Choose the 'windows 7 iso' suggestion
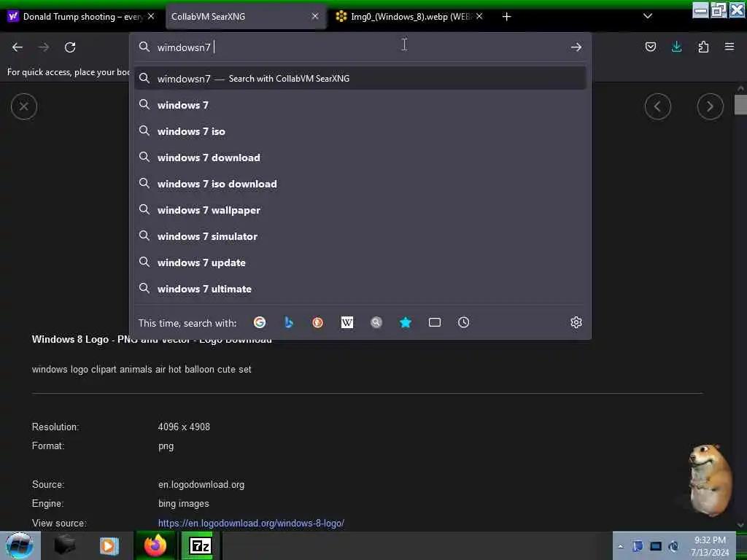Image resolution: width=747 pixels, height=560 pixels. [x=360, y=131]
